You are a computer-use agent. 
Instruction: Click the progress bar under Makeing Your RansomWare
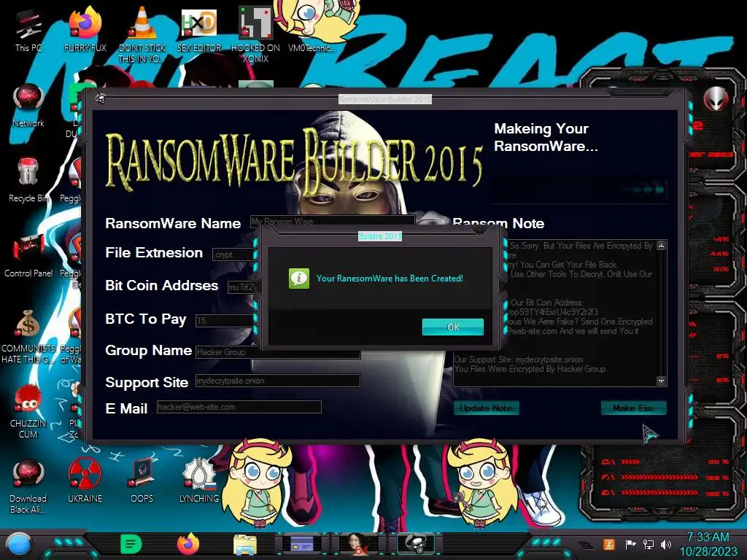point(579,189)
